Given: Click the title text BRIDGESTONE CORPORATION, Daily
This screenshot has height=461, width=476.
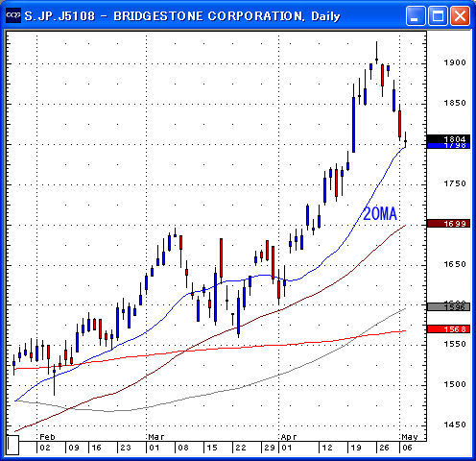Looking at the screenshot, I should pyautogui.click(x=226, y=16).
